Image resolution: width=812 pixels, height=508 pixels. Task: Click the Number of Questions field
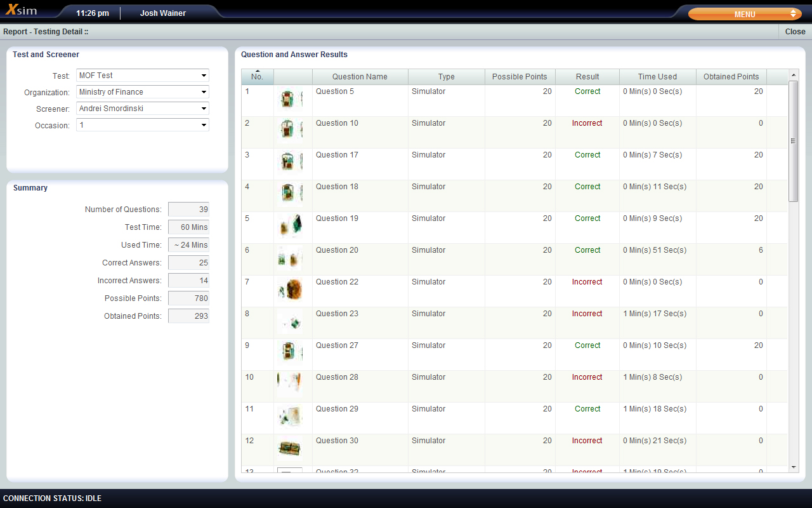(x=188, y=210)
